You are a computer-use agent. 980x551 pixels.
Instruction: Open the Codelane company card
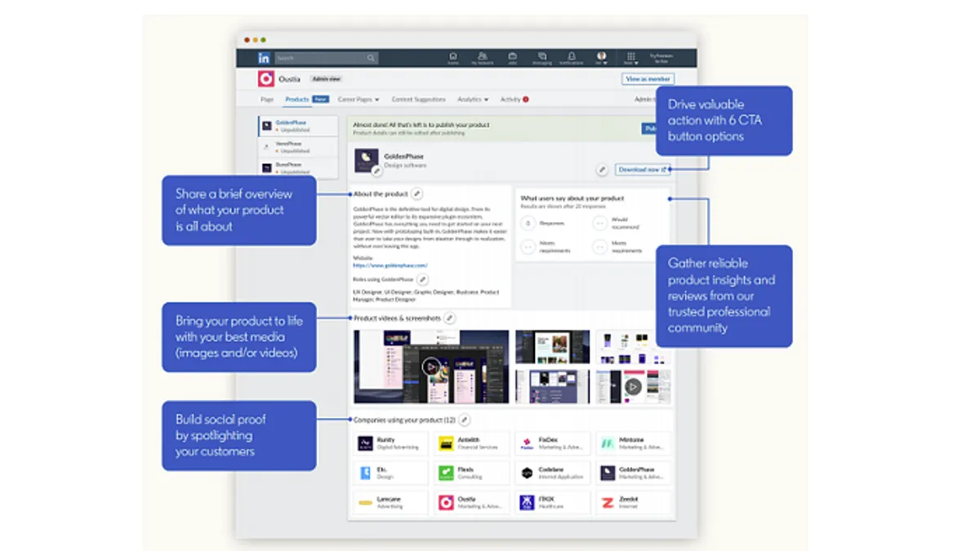click(x=552, y=473)
